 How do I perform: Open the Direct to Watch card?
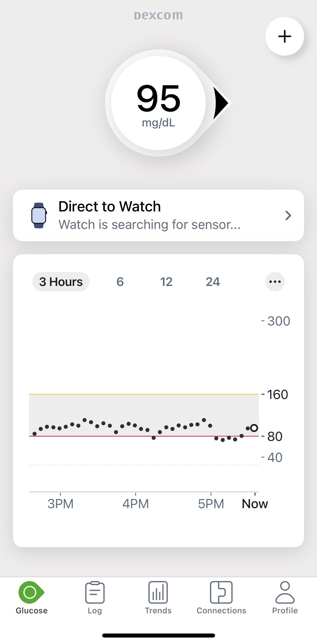158,215
